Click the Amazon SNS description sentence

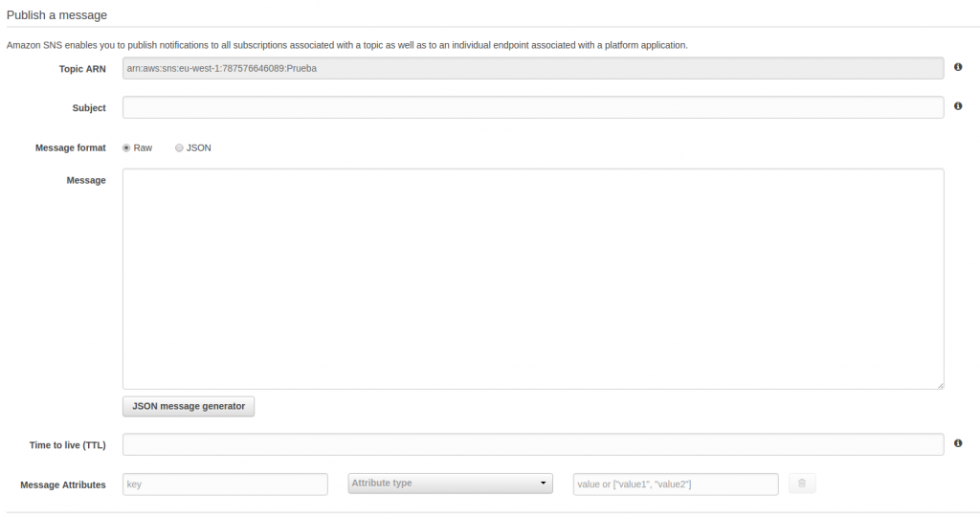click(346, 45)
